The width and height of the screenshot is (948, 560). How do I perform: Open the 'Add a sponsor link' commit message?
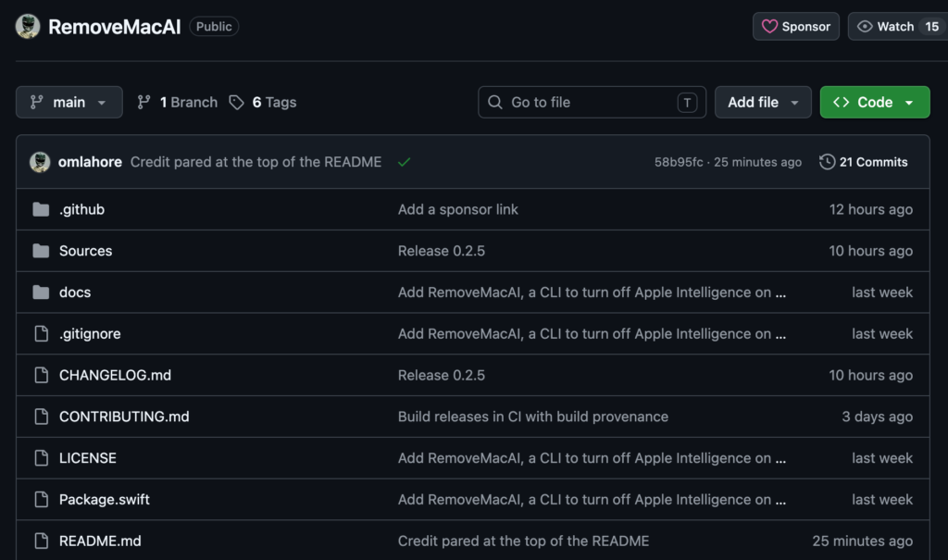click(457, 209)
